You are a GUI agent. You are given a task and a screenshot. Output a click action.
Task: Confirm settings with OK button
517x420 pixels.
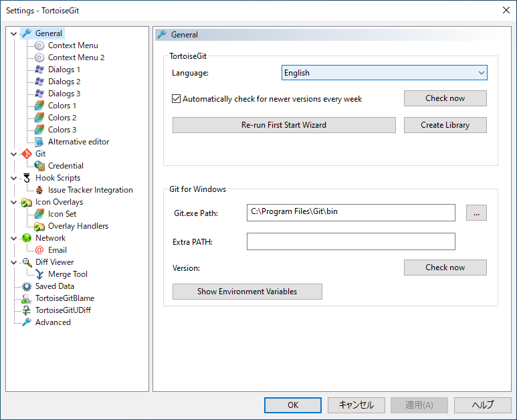[293, 405]
